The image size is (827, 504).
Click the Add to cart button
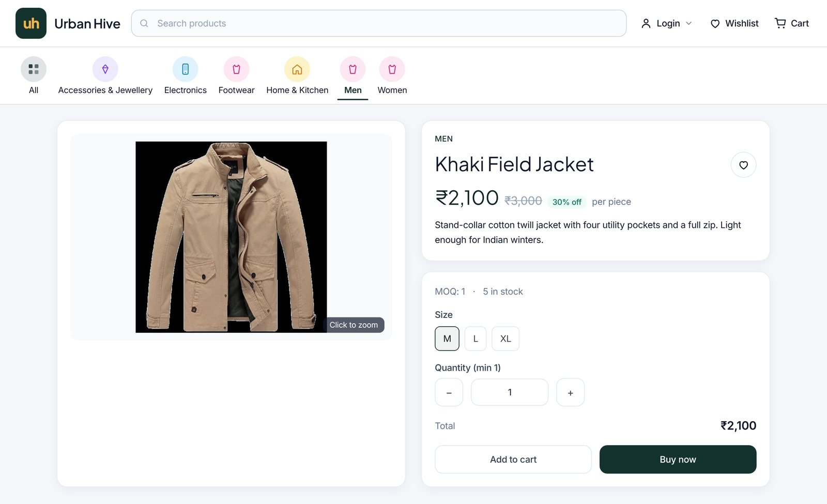[513, 460]
